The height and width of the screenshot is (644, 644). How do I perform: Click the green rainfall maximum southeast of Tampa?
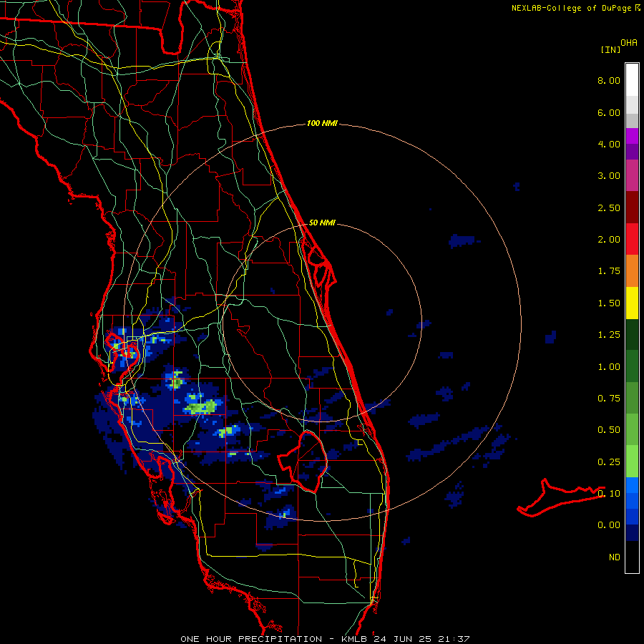click(201, 407)
